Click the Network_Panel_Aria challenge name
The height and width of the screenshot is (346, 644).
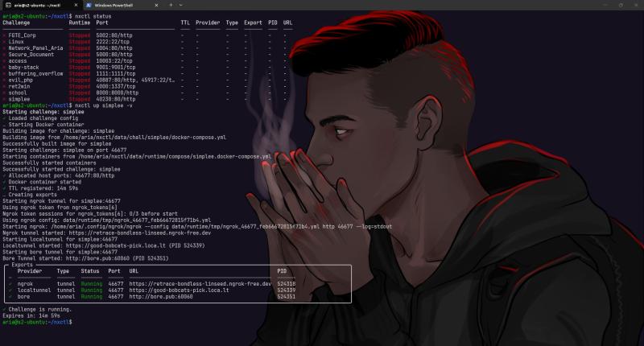35,48
